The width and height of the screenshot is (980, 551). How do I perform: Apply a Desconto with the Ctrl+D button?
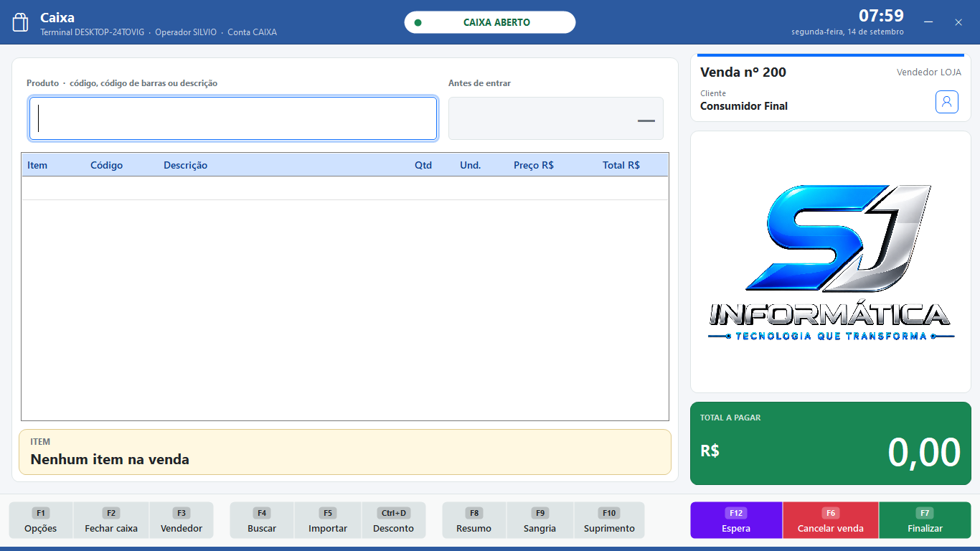point(394,520)
